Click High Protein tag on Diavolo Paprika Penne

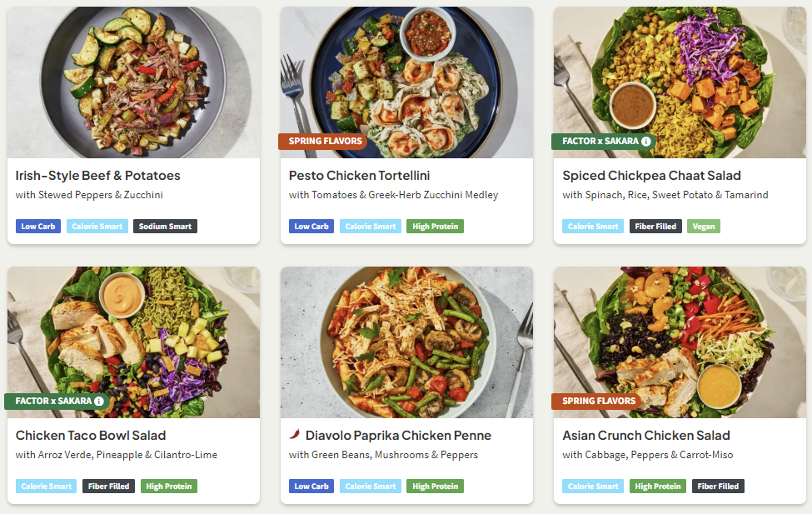click(435, 487)
